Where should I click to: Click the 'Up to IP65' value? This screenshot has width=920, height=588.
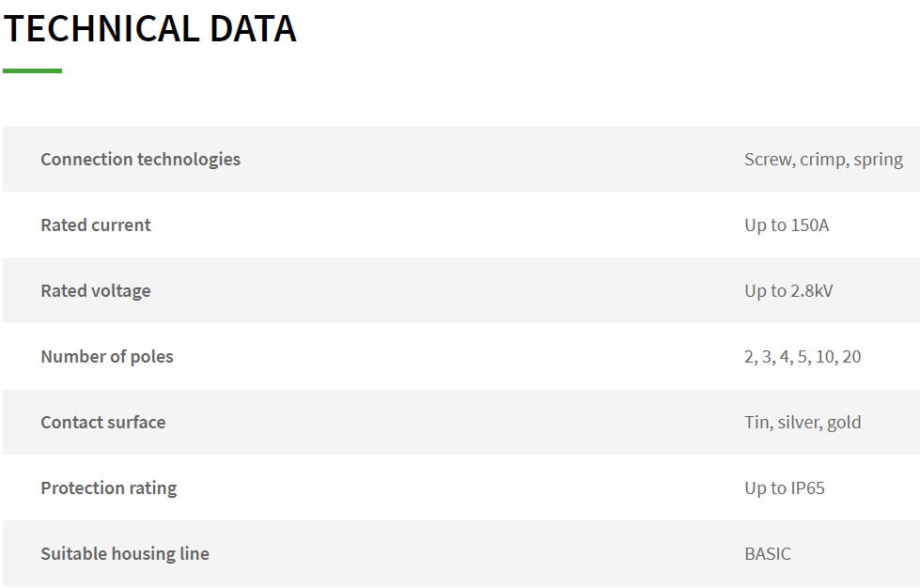[x=784, y=487]
